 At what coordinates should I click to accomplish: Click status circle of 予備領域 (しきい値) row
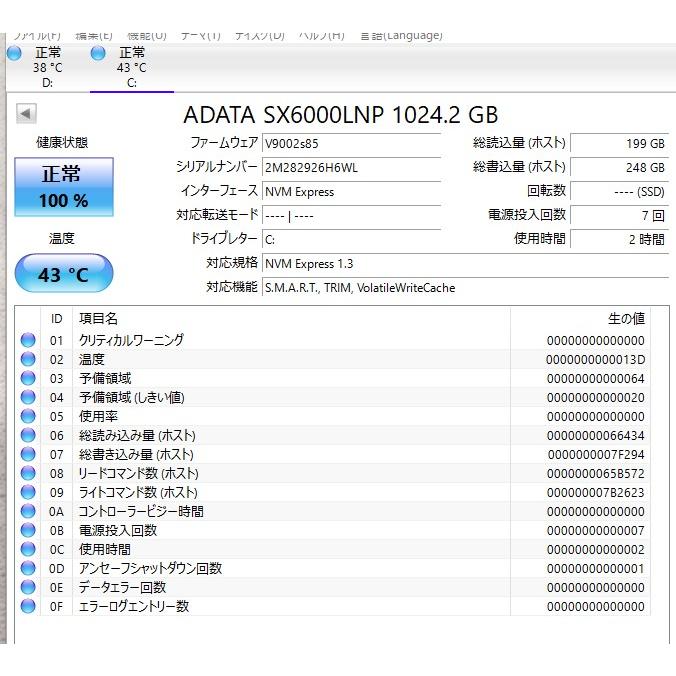28,397
